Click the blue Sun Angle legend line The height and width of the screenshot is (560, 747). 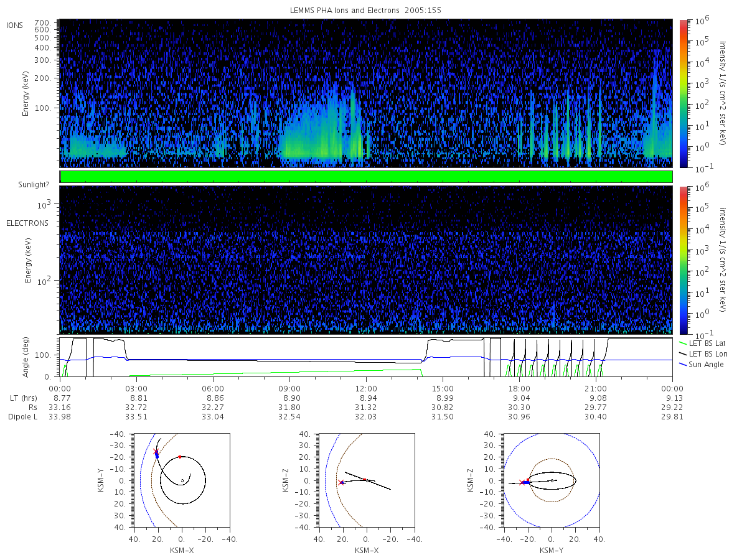pos(682,364)
